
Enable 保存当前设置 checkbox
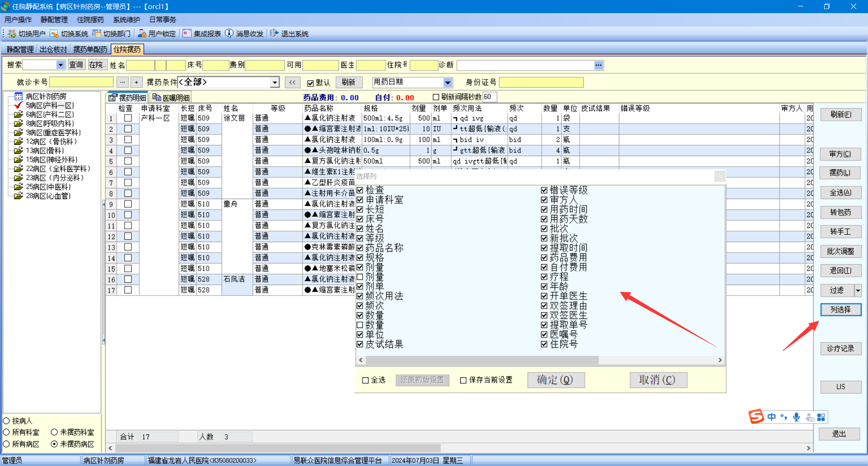tap(463, 380)
